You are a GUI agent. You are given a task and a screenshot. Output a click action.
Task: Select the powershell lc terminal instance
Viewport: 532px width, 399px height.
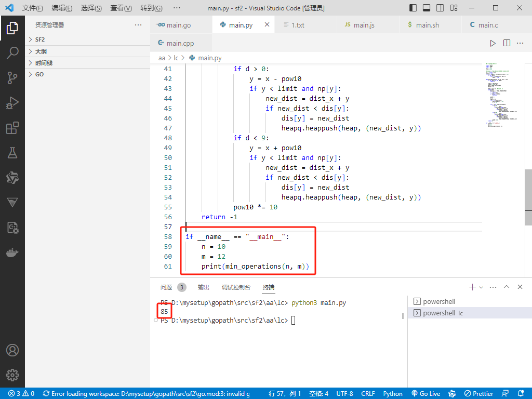pyautogui.click(x=470, y=313)
